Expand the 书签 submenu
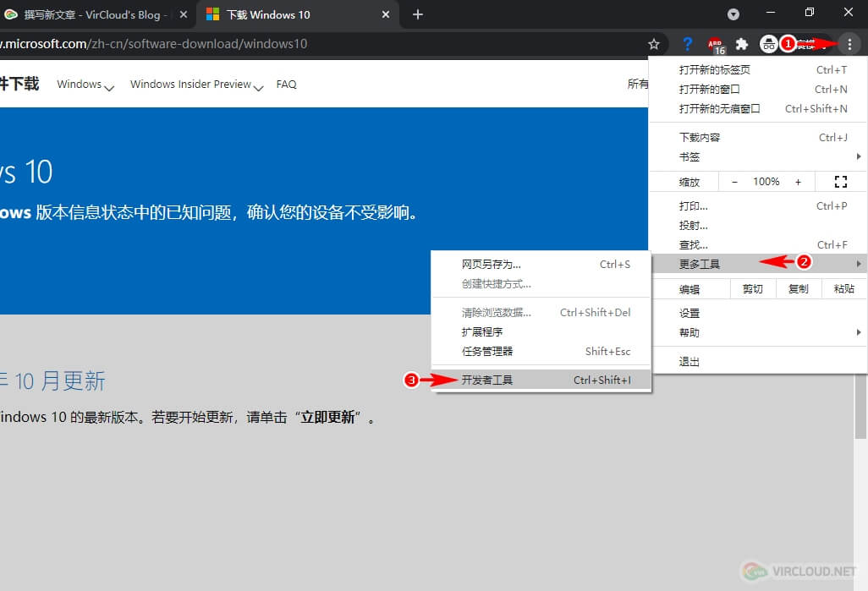 pyautogui.click(x=758, y=156)
